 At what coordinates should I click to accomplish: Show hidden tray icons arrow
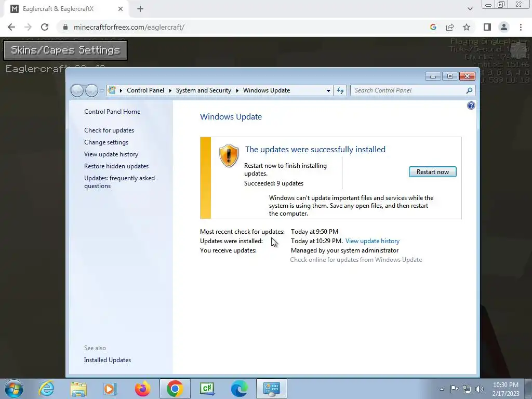point(442,389)
